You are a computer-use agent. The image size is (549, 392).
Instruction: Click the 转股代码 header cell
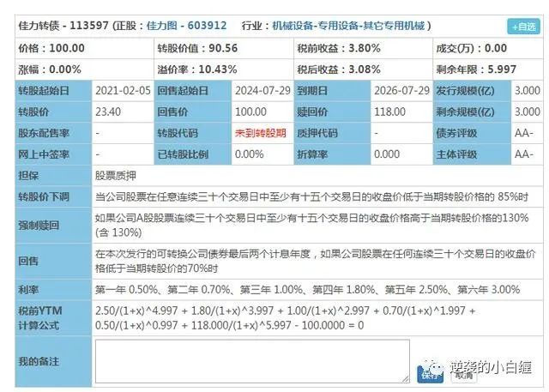192,133
